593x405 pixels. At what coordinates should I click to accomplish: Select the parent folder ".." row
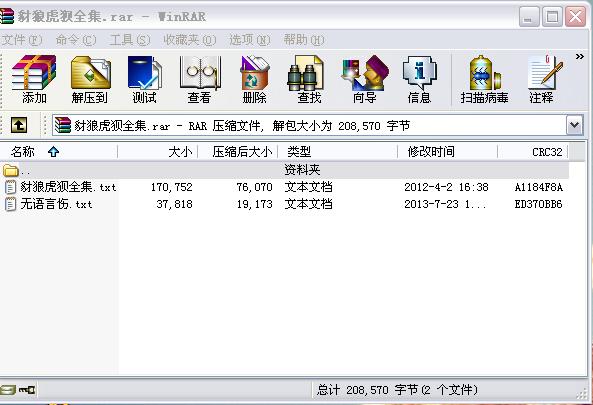pos(284,170)
